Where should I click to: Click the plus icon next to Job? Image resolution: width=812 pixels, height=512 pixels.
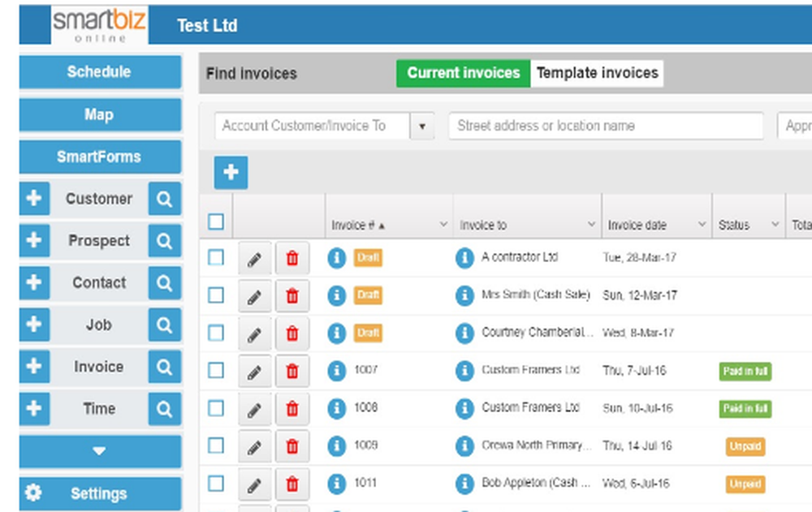tap(33, 325)
